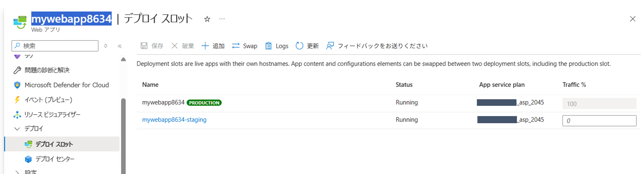
Task: Click the deployment slots sidebar icon
Action: point(28,144)
